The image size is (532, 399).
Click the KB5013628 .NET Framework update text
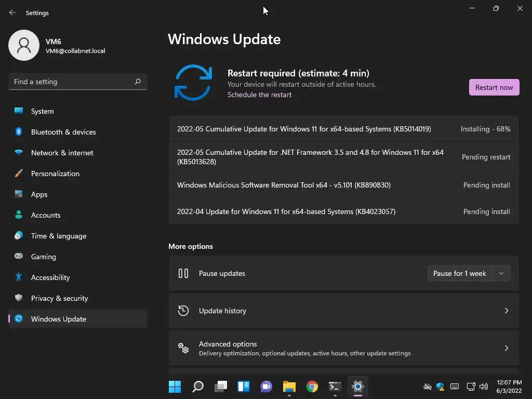(310, 157)
